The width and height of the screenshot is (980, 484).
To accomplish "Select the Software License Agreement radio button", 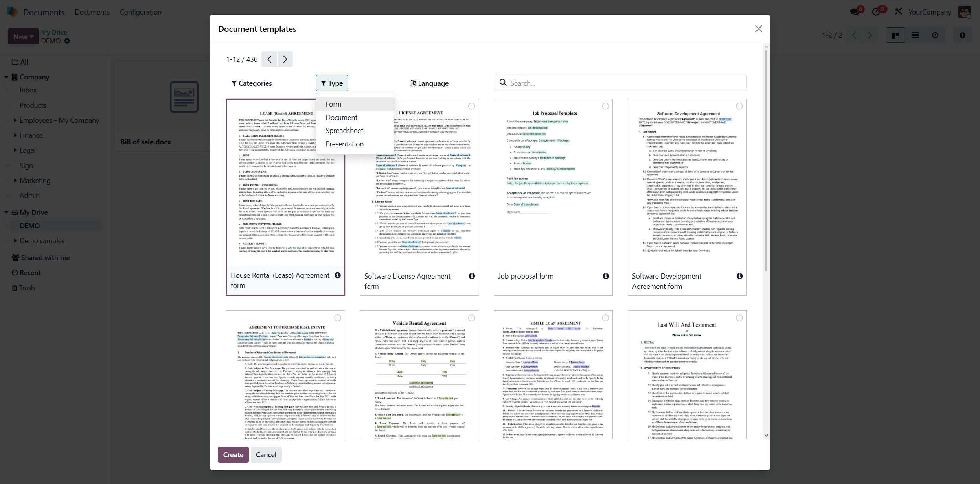I will click(x=471, y=106).
